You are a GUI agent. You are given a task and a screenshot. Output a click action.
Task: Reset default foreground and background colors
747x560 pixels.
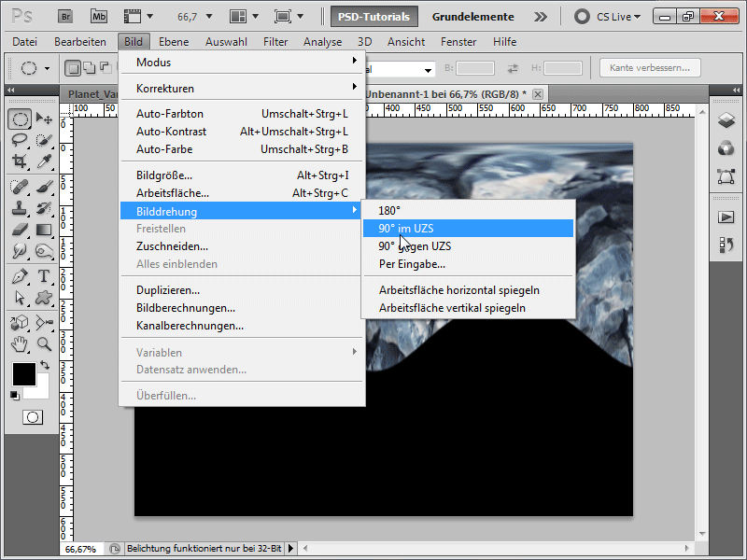click(14, 395)
